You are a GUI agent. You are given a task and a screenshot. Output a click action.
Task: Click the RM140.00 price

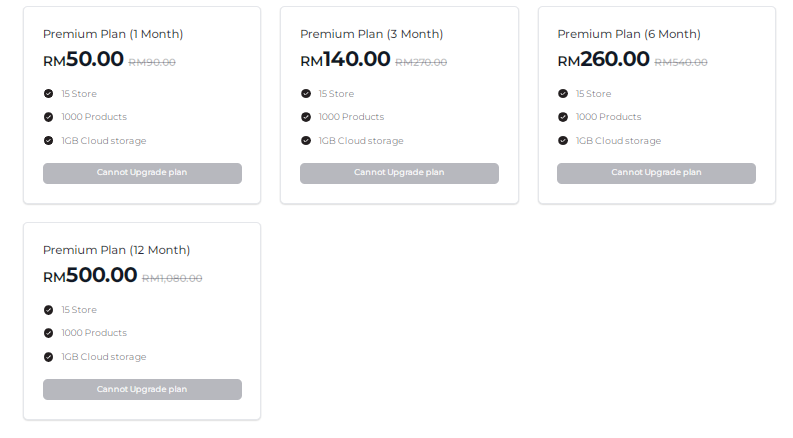click(345, 60)
